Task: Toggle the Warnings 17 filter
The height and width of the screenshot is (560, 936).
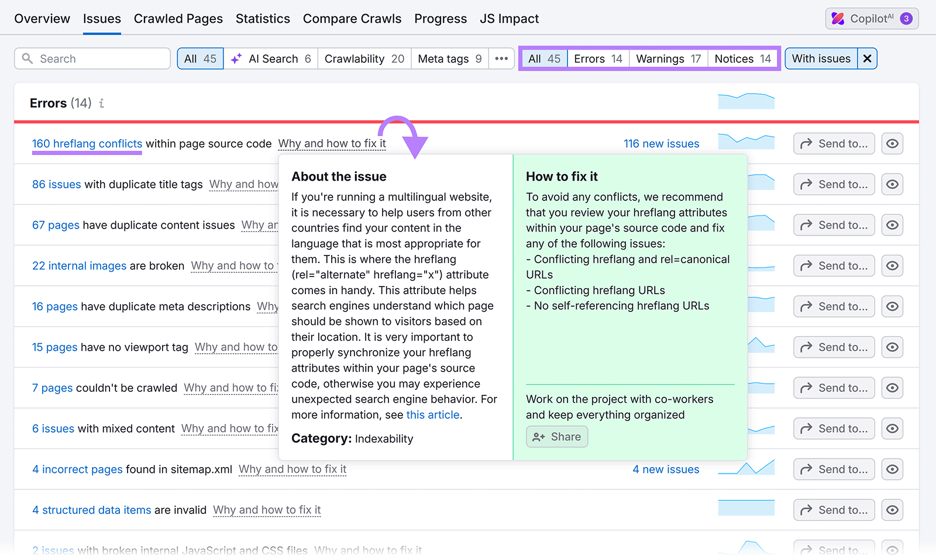Action: pos(667,58)
